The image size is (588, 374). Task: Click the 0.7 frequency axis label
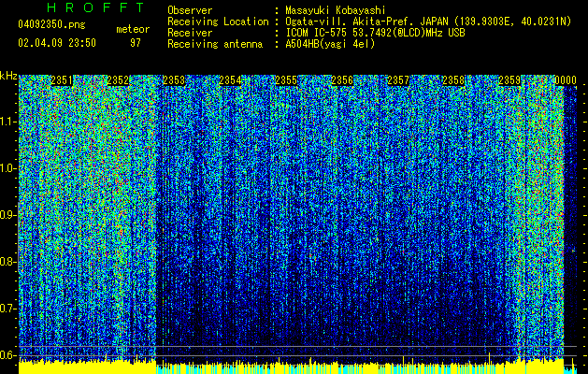click(x=7, y=309)
